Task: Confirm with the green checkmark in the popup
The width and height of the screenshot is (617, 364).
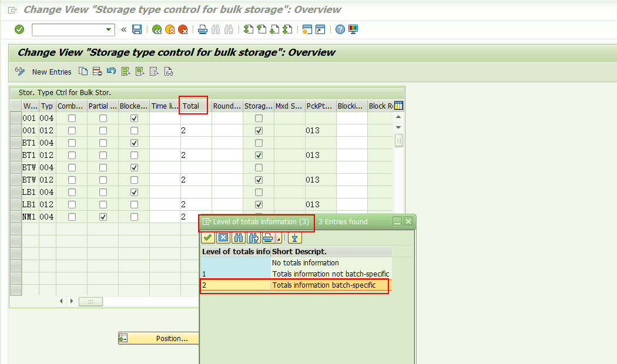Action: (x=207, y=238)
